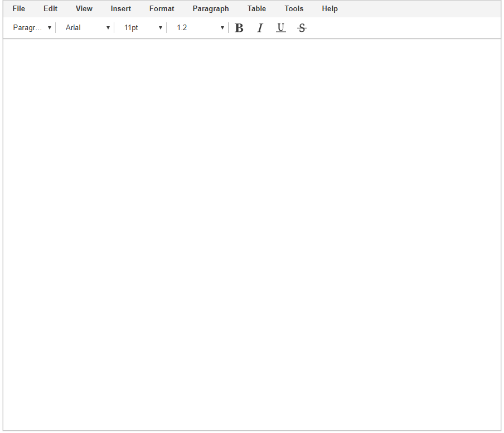Open the File menu
The height and width of the screenshot is (433, 504).
pos(18,9)
